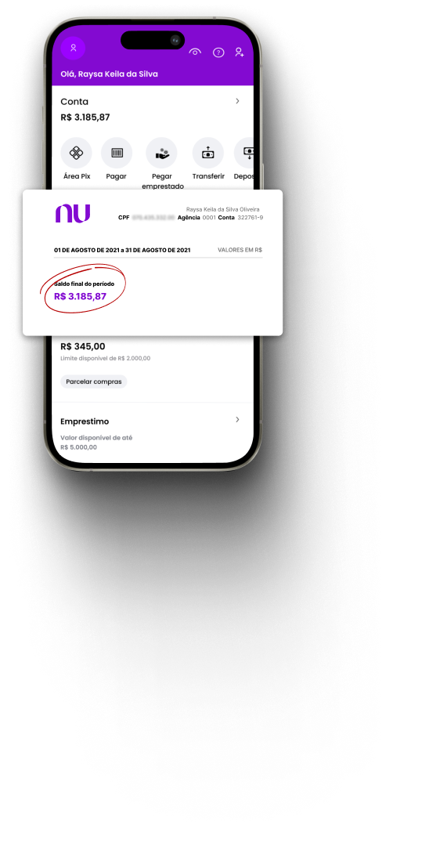Click the Nu logo on statement
Screen dimensions: 429x868
pos(73,214)
